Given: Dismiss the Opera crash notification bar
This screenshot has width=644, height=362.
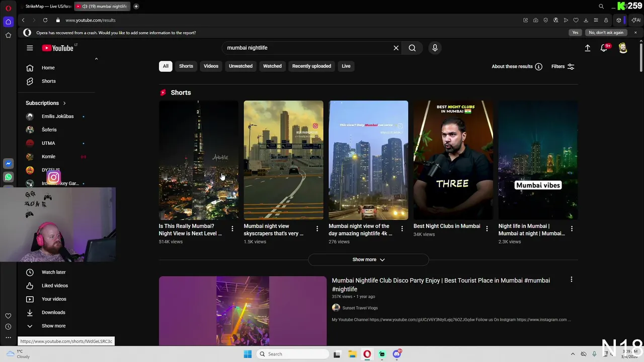Looking at the screenshot, I should [635, 33].
